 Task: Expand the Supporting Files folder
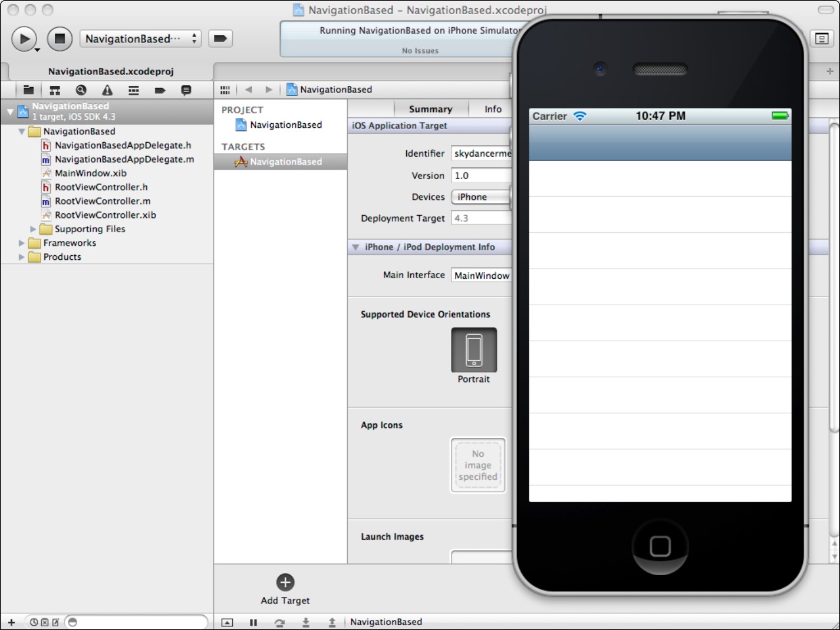pos(33,229)
